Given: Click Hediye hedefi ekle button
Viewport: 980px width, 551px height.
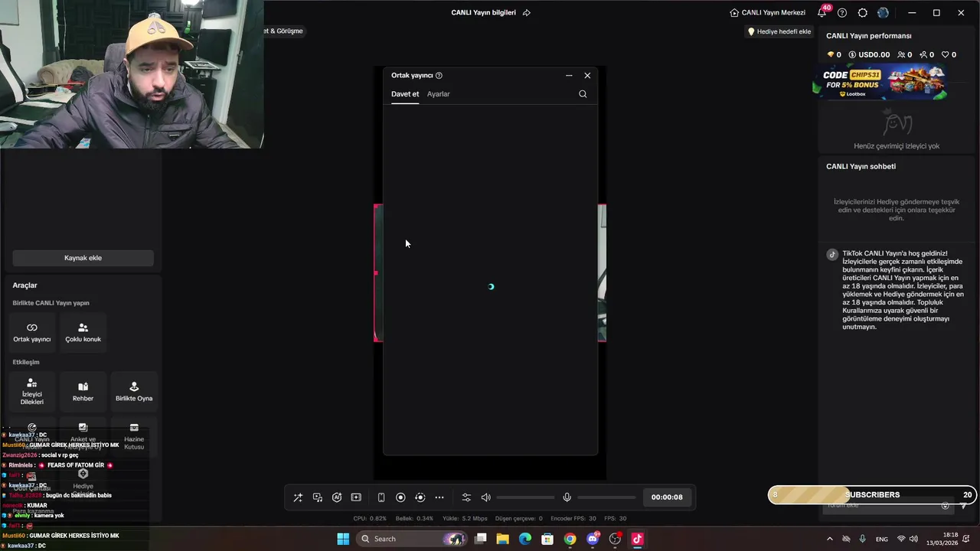Looking at the screenshot, I should point(779,31).
